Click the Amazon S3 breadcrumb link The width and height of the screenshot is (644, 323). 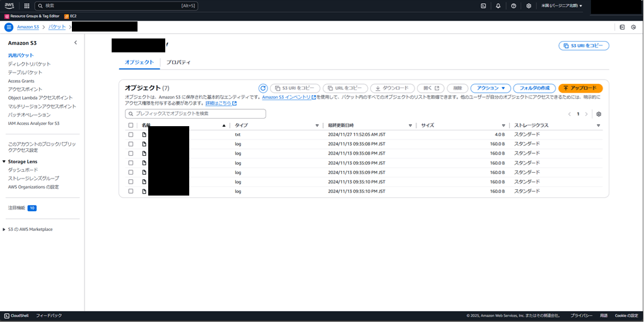pyautogui.click(x=28, y=27)
